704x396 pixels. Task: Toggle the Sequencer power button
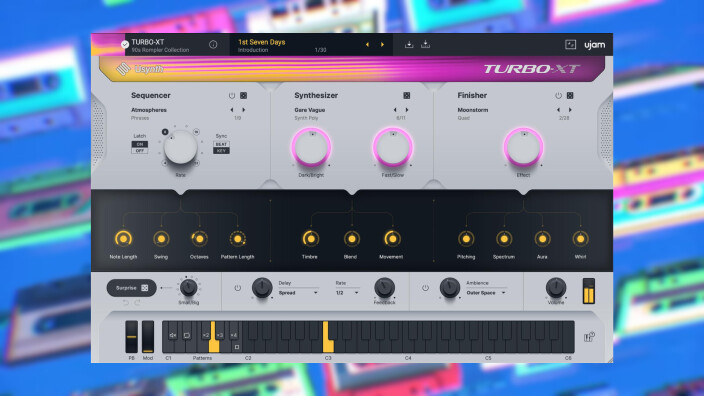232,96
